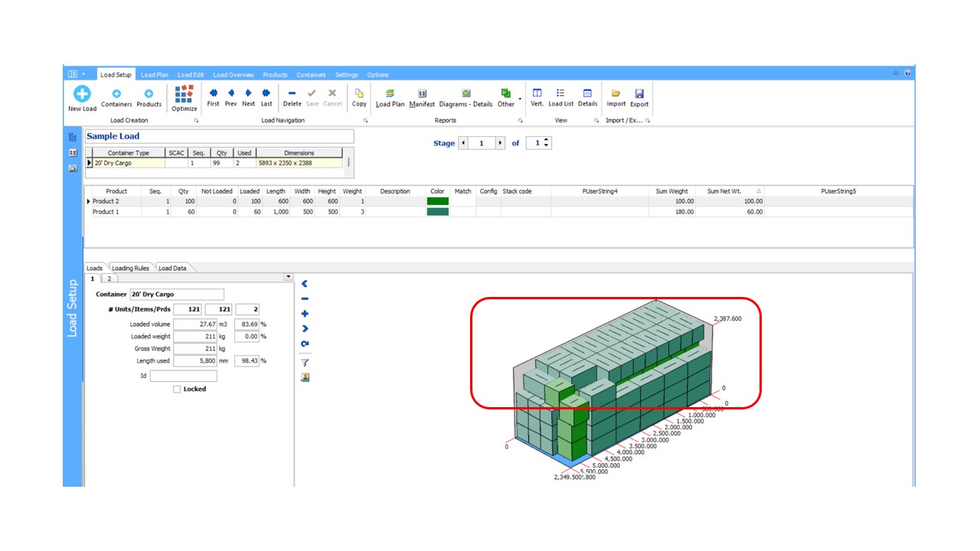
Task: Click the New Load icon
Action: 82,93
